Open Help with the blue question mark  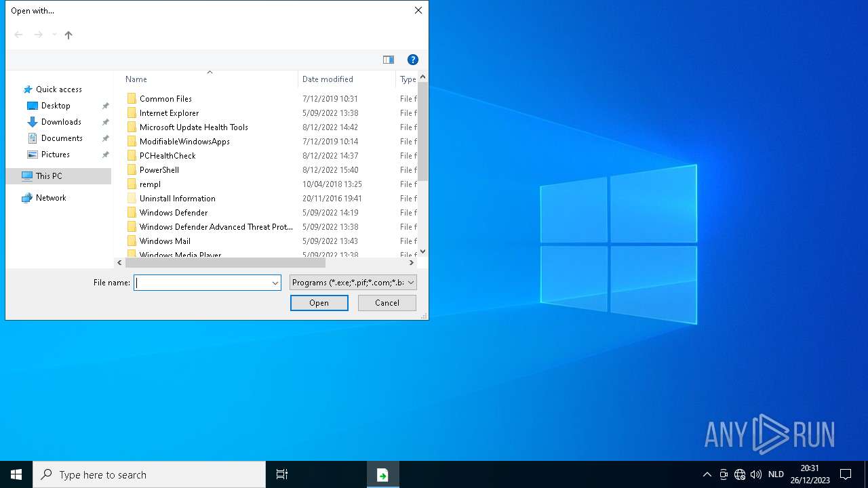point(412,60)
